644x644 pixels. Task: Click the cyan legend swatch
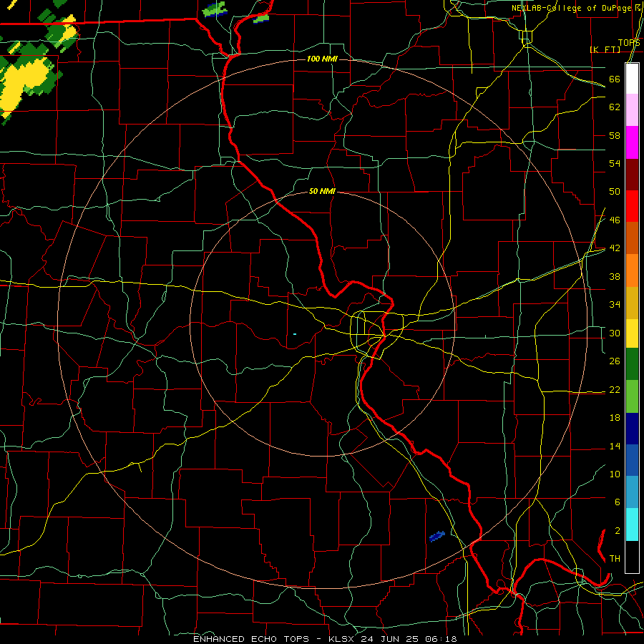click(x=632, y=525)
